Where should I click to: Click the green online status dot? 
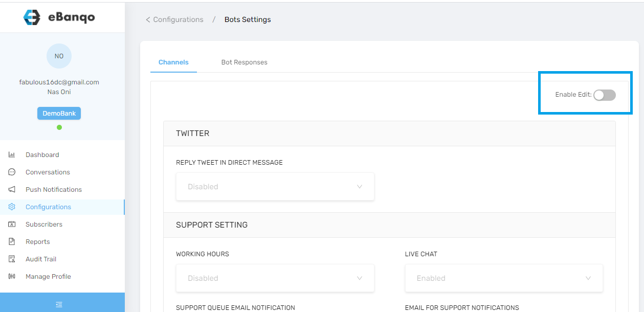pos(59,127)
